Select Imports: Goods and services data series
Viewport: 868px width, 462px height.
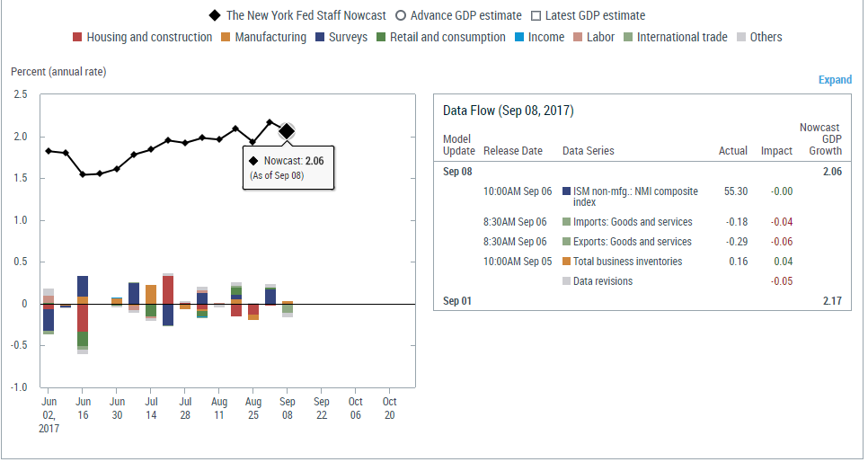click(633, 221)
